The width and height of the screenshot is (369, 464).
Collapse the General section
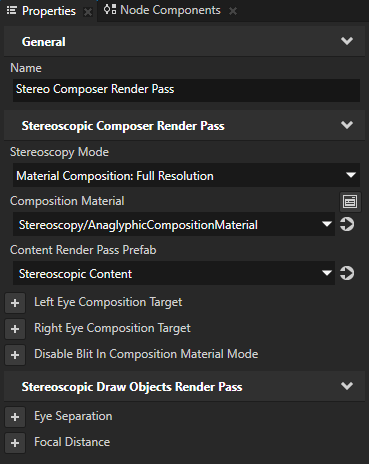(347, 41)
